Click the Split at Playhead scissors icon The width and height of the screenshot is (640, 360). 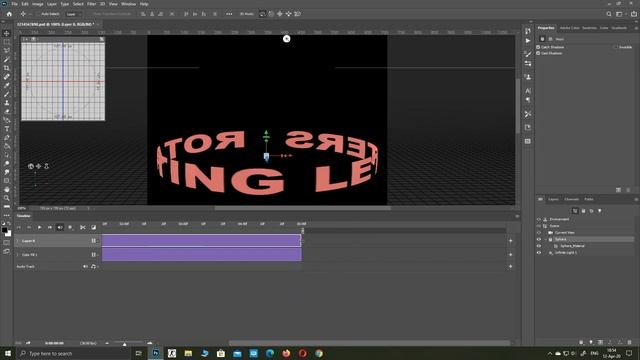click(82, 227)
